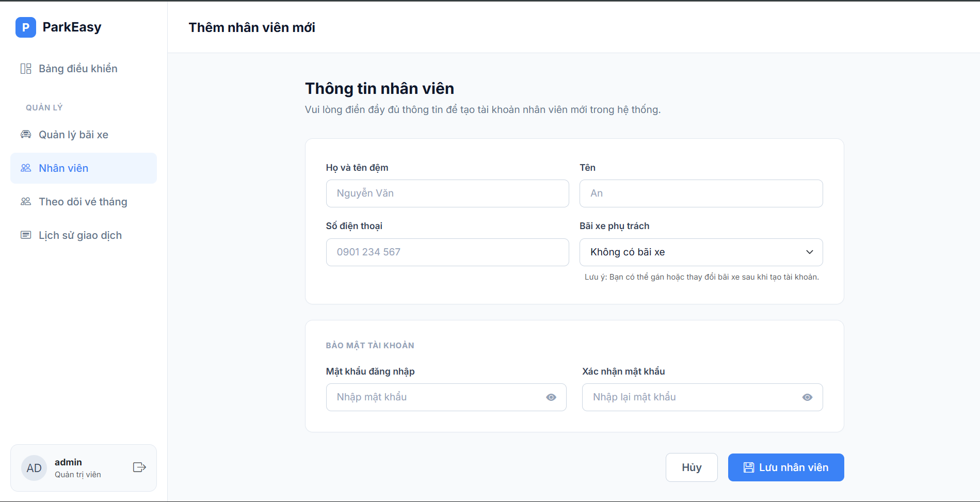Click the logout icon next to admin
The width and height of the screenshot is (980, 502).
pyautogui.click(x=139, y=467)
